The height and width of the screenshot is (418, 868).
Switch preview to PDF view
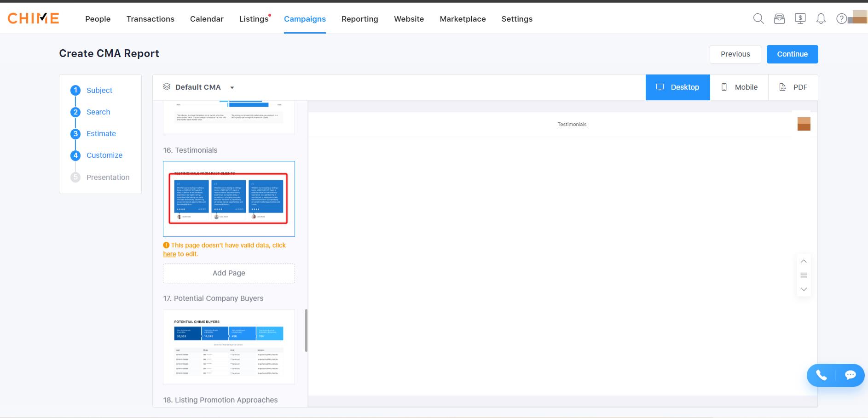click(x=793, y=87)
